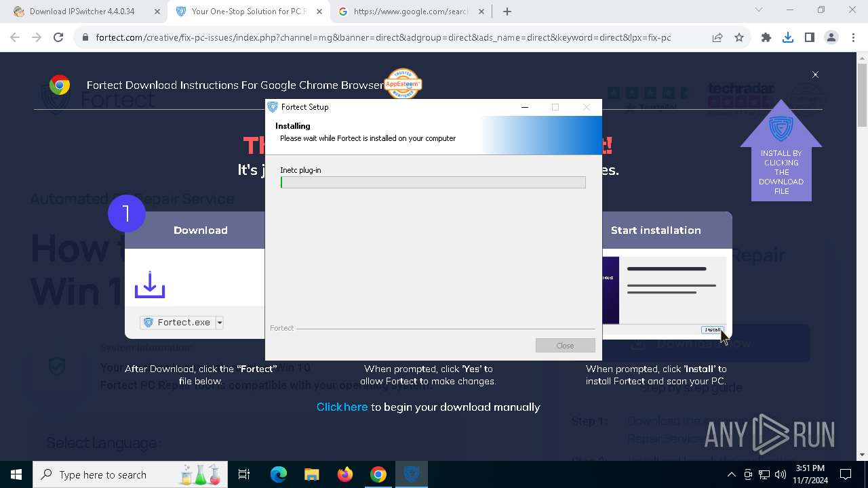868x488 pixels.
Task: Click the AppEsteem certified badge
Action: coord(403,84)
